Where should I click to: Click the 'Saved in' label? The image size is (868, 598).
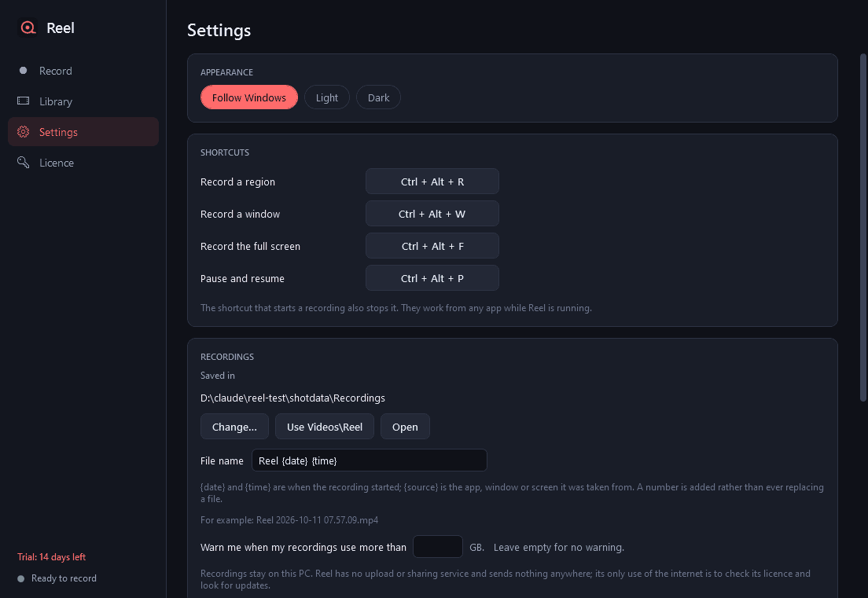coord(218,376)
